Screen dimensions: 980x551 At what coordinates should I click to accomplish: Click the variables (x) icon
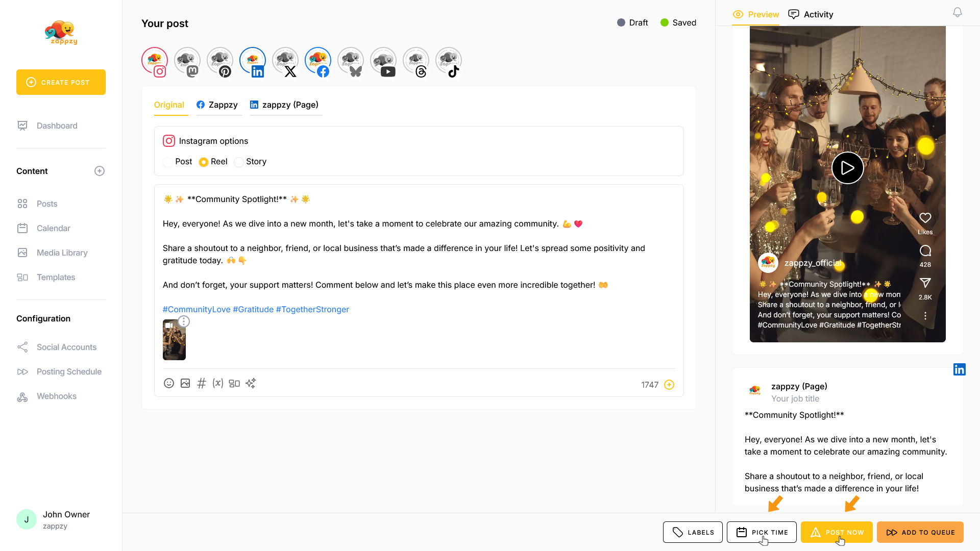coord(218,383)
